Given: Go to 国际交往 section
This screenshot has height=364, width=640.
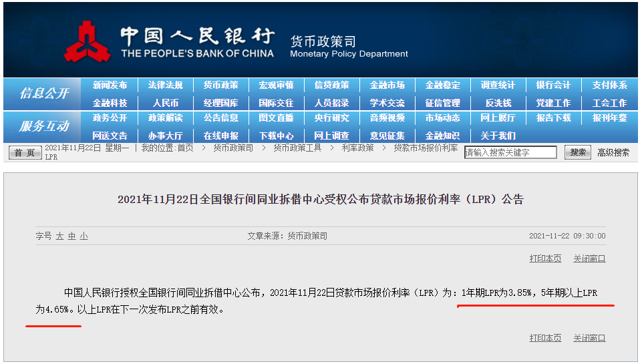Looking at the screenshot, I should pos(277,103).
